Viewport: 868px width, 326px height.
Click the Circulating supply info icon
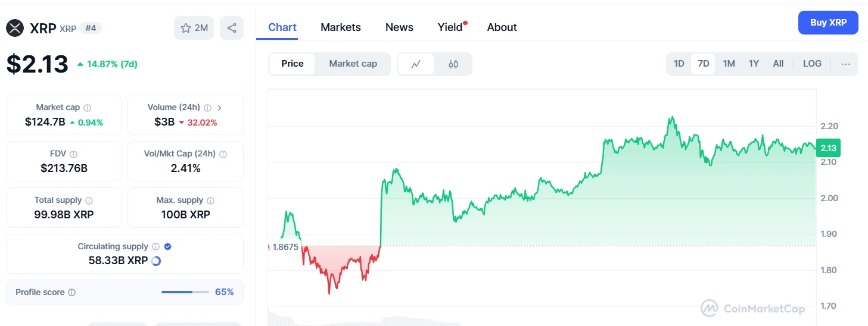(x=155, y=246)
